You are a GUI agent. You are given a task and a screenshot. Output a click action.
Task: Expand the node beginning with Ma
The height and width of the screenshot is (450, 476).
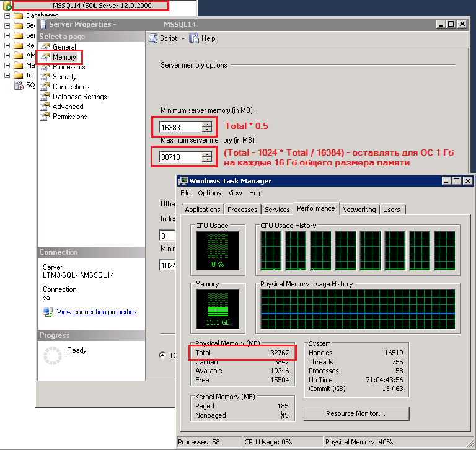[x=7, y=65]
